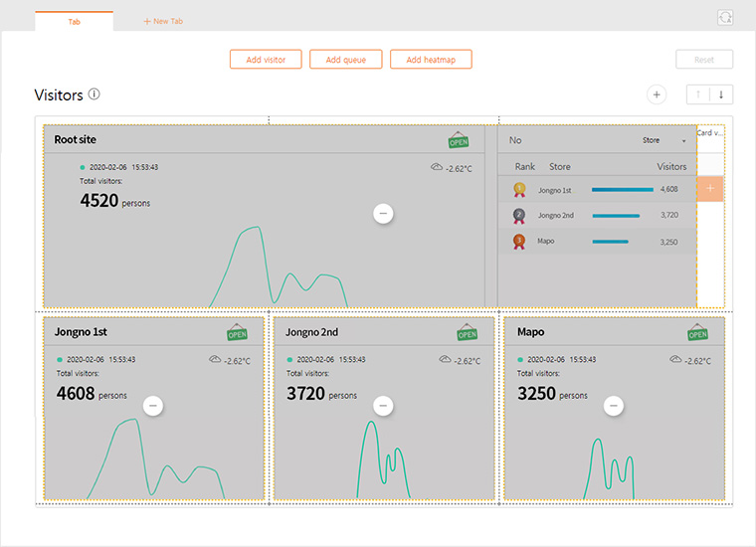The width and height of the screenshot is (756, 547).
Task: Click the Store column header in ranking
Action: pos(560,167)
